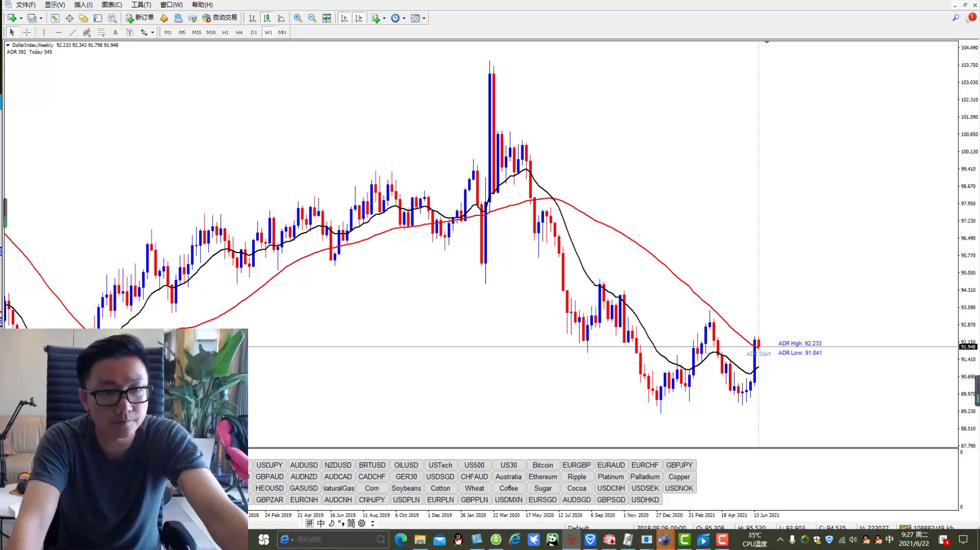Open the 插入(I) Insert menu
The height and width of the screenshot is (550, 980).
point(83,5)
